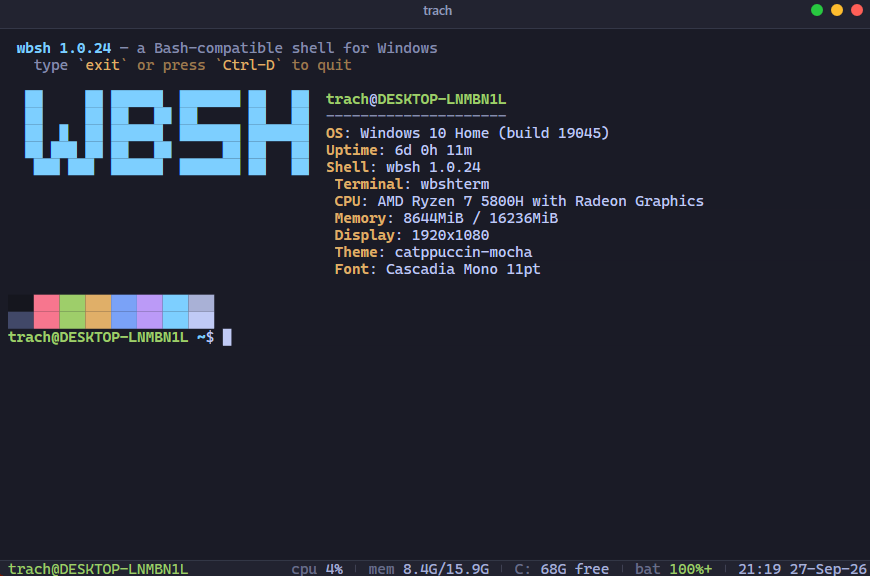Click the blue swatch in the lower palette row
This screenshot has width=870, height=576.
point(124,320)
